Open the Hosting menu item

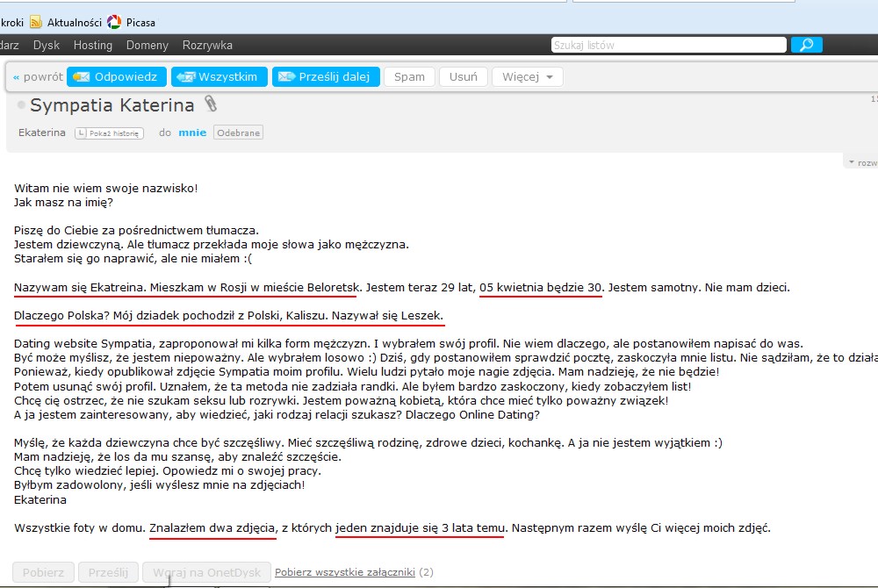coord(93,45)
